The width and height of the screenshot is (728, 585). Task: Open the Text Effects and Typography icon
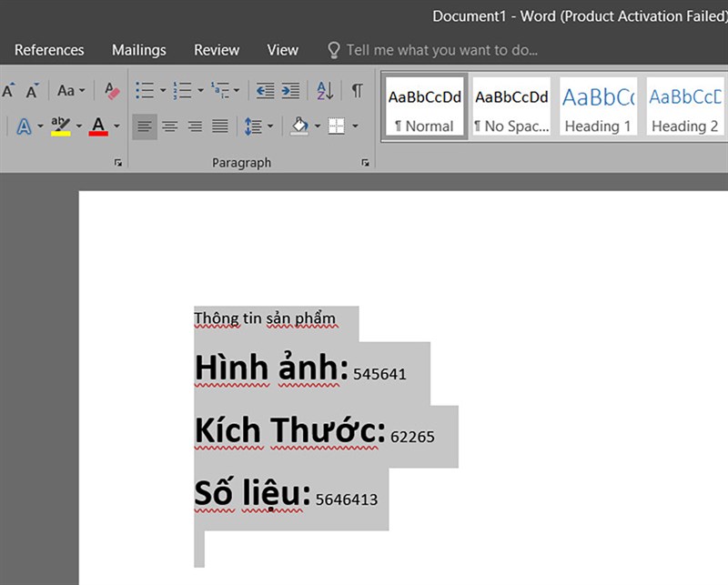[x=25, y=126]
